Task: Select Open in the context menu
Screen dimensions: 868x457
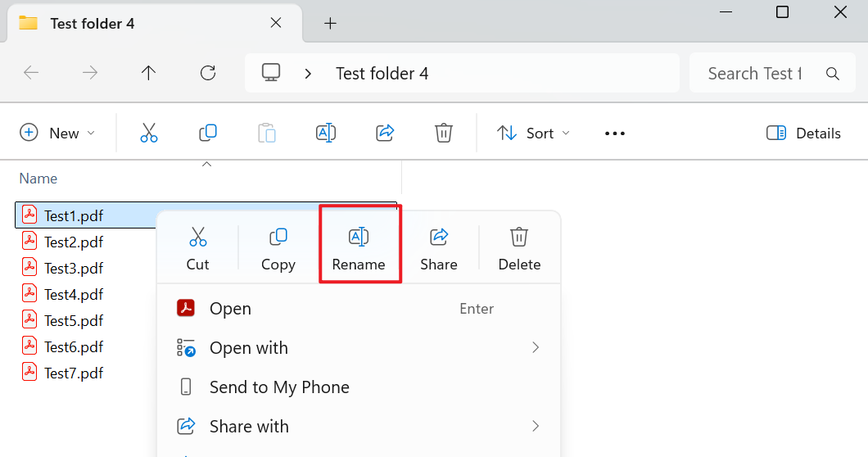Action: (x=359, y=309)
